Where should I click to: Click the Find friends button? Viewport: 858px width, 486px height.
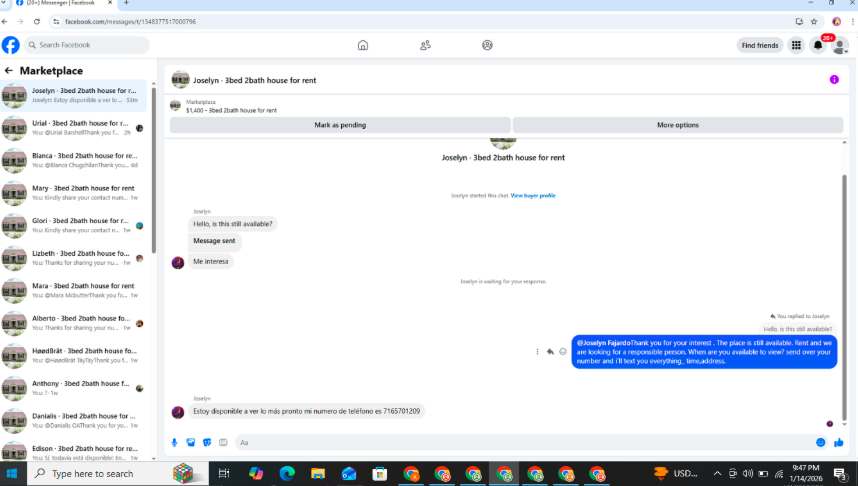pos(760,45)
